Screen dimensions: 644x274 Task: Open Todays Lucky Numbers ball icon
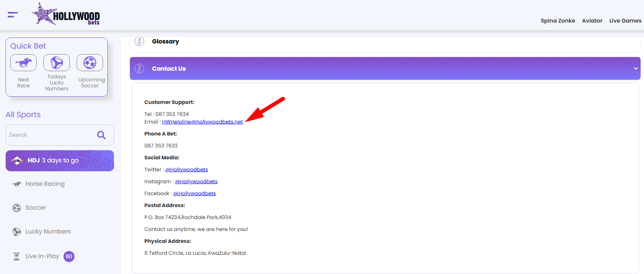(57, 63)
